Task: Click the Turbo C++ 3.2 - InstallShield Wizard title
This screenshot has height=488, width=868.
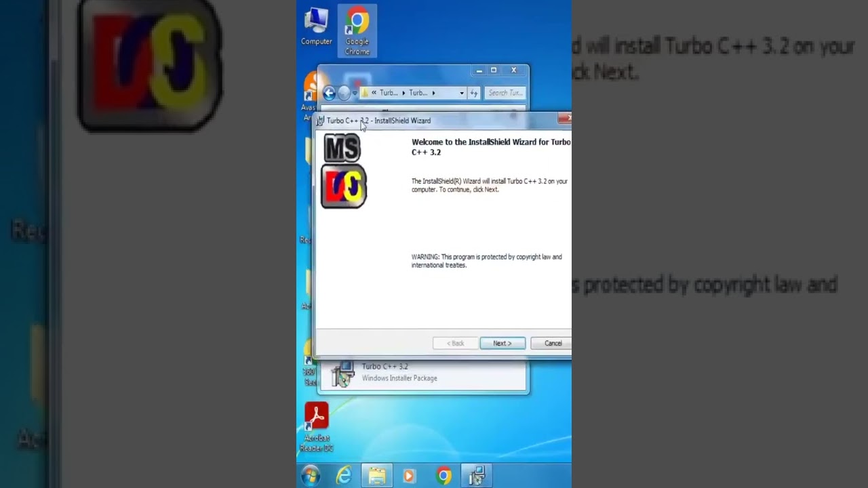Action: click(x=378, y=121)
